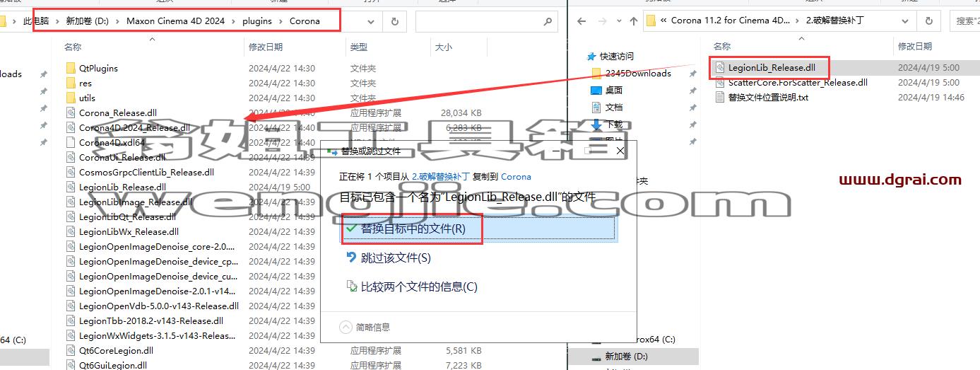Expand the address bar history dropdown
This screenshot has width=980, height=370.
pyautogui.click(x=372, y=21)
